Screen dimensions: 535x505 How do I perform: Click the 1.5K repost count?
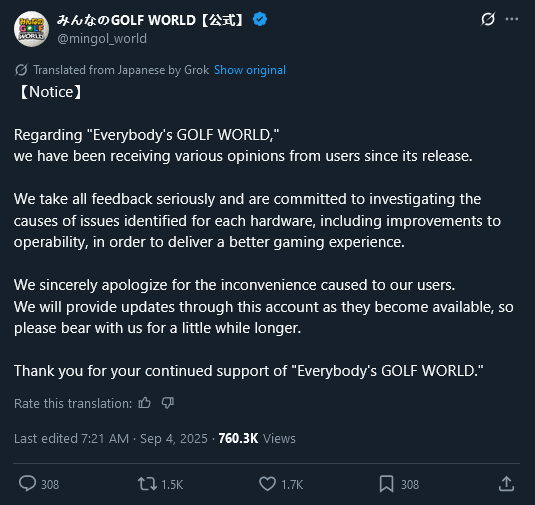click(172, 485)
